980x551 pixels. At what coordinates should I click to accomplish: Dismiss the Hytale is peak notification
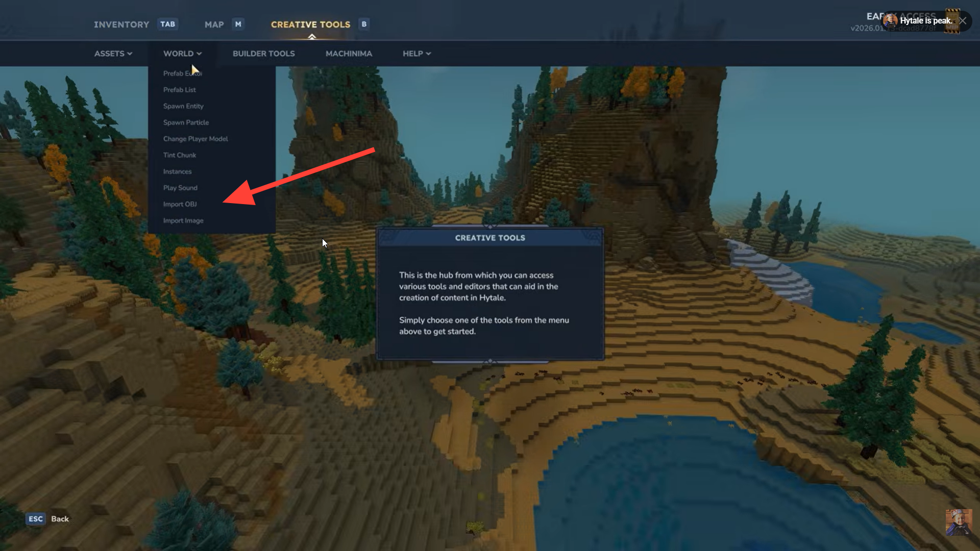click(x=963, y=21)
